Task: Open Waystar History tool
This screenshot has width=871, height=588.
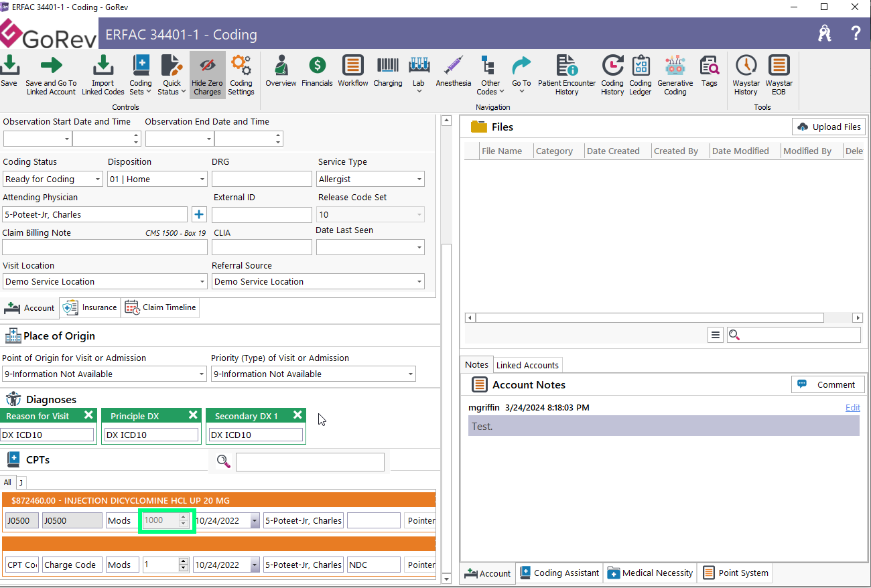Action: coord(746,75)
